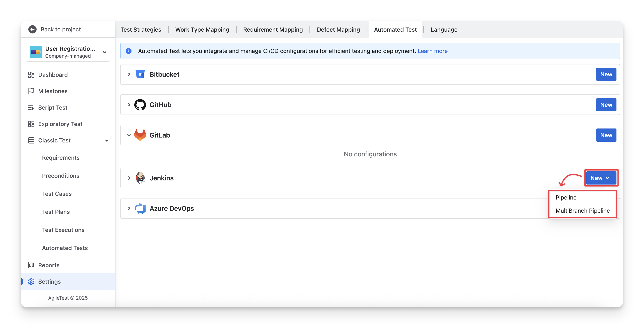Click the GitLab fox logo
644x328 pixels.
coord(140,135)
